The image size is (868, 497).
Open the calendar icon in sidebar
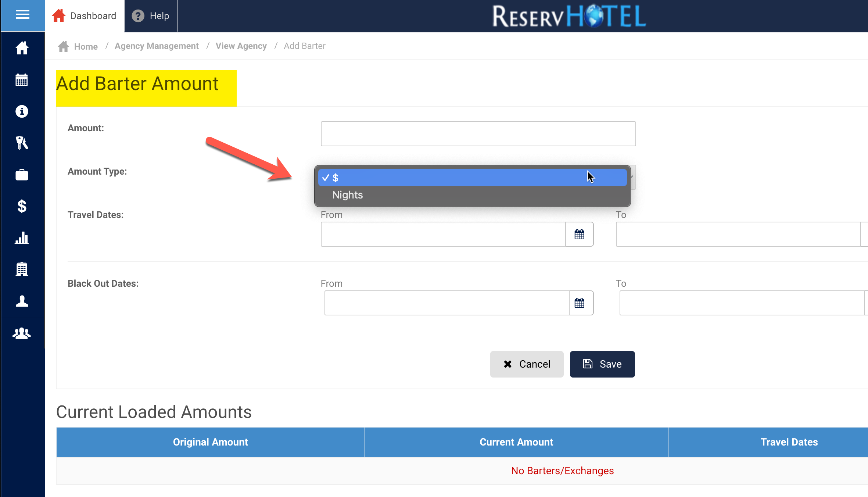pos(22,80)
